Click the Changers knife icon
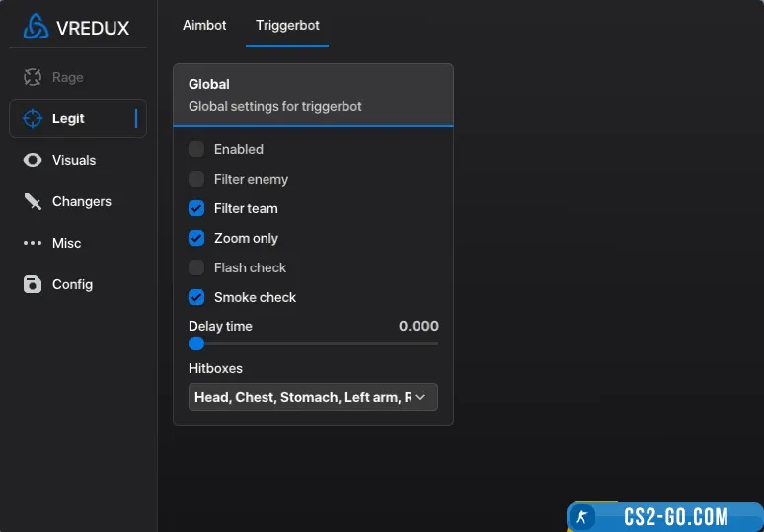This screenshot has width=764, height=532. tap(33, 201)
